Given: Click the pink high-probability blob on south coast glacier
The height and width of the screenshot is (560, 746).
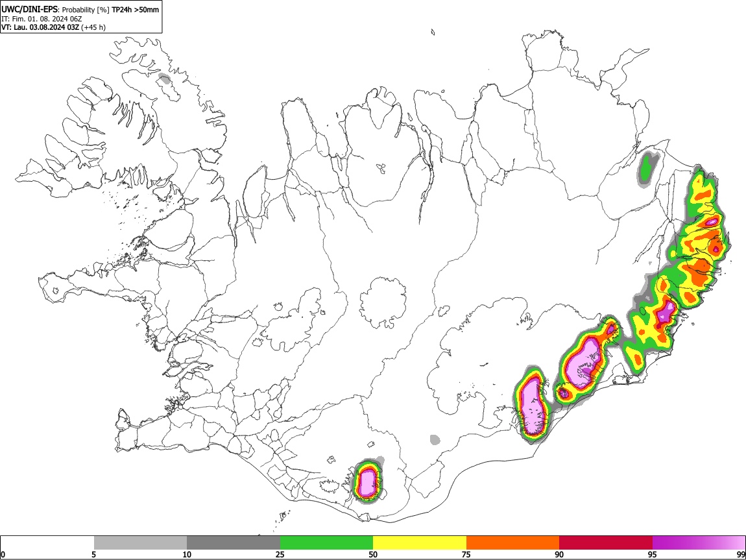Looking at the screenshot, I should [x=367, y=481].
